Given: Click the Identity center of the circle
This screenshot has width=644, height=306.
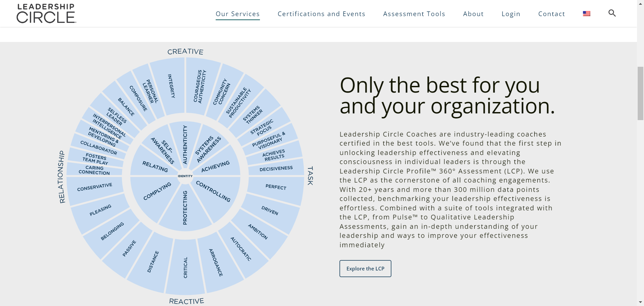Looking at the screenshot, I should pyautogui.click(x=185, y=176).
